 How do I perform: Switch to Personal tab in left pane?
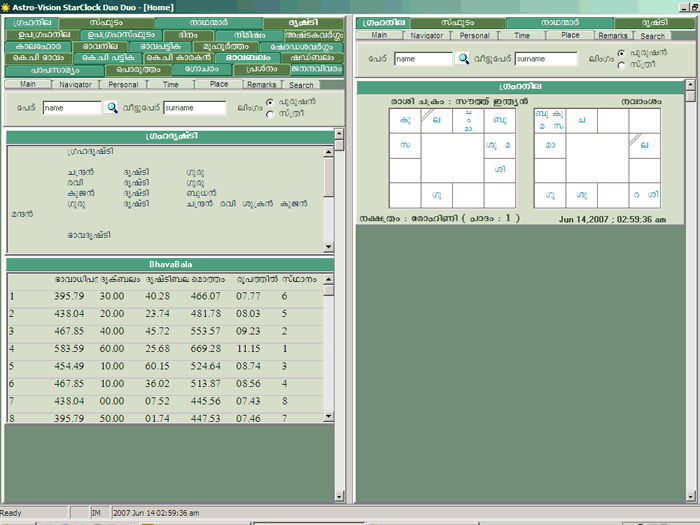[123, 84]
